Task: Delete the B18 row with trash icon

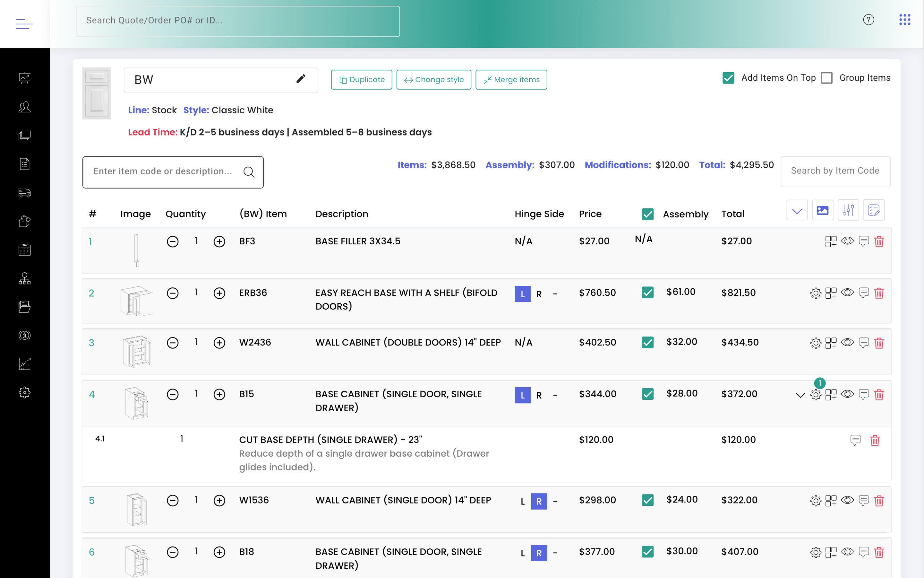Action: click(x=879, y=552)
